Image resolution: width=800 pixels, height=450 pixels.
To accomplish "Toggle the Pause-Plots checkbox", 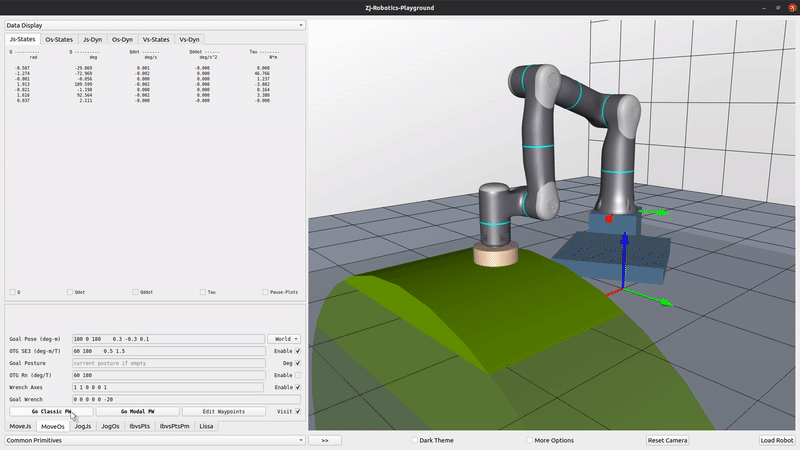I will (265, 292).
